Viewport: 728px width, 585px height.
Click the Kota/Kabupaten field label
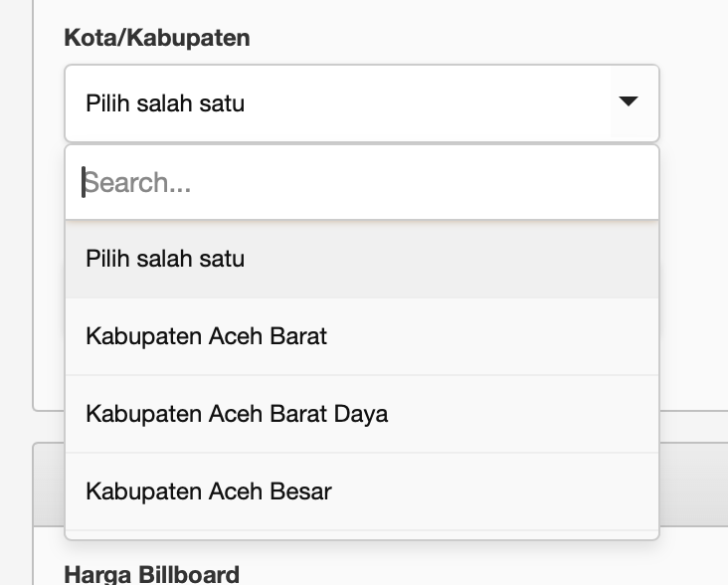click(157, 38)
